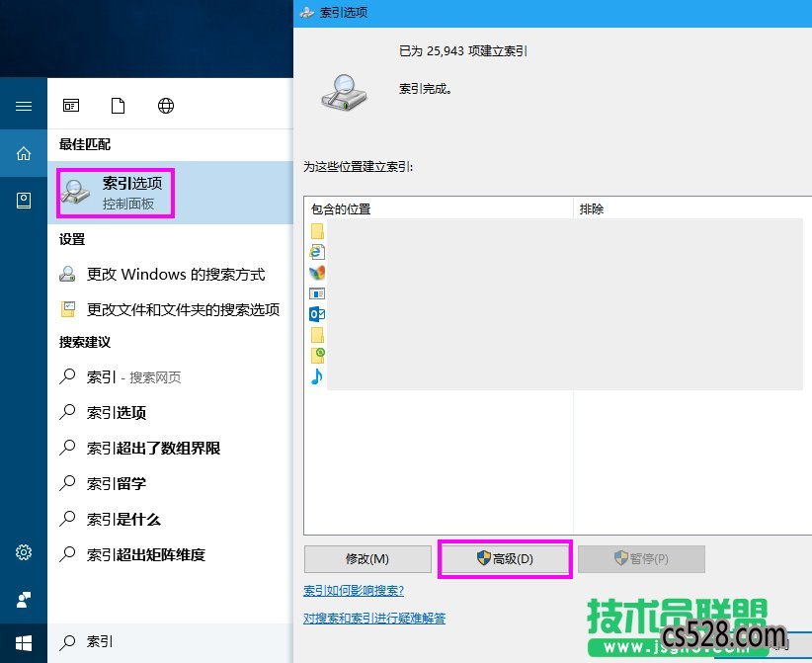Filter search results by Documents icon
Image resolution: width=812 pixels, height=663 pixels.
pos(119,106)
